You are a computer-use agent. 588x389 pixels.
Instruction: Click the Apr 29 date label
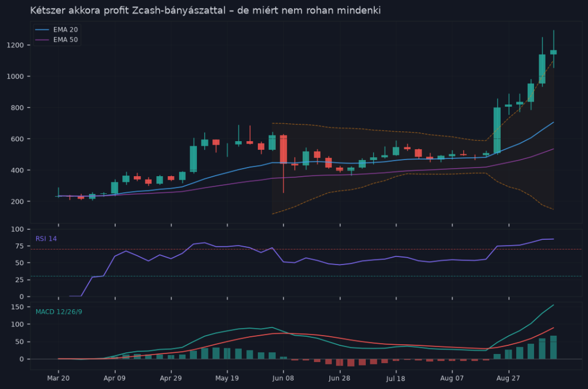171,378
